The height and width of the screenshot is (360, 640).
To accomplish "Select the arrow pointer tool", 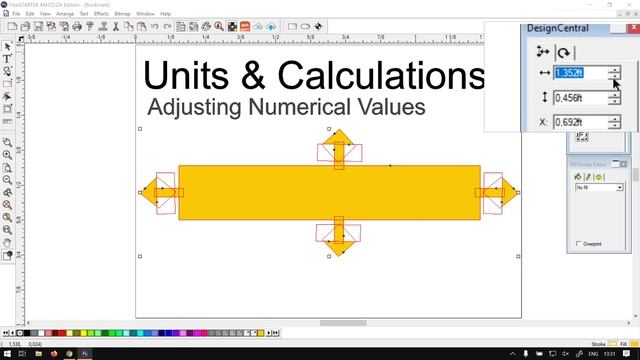I will point(7,47).
